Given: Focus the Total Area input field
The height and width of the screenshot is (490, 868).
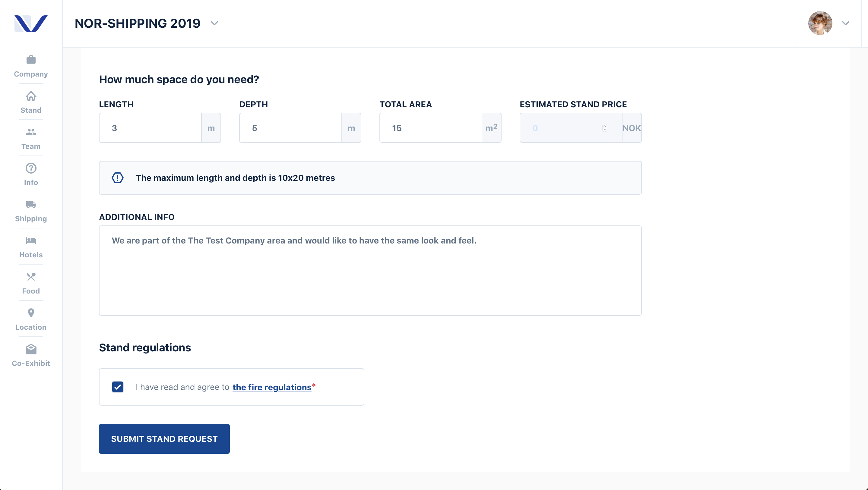Looking at the screenshot, I should (431, 128).
